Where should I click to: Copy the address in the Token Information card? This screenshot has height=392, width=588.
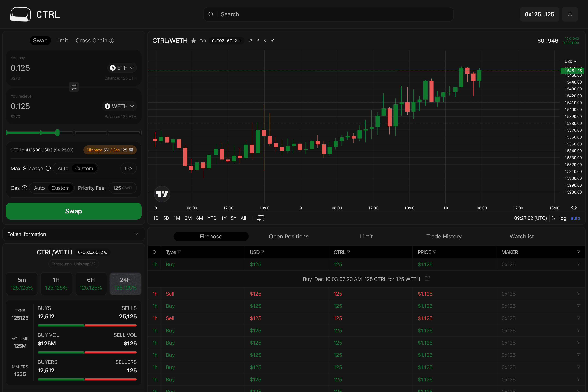coord(106,252)
